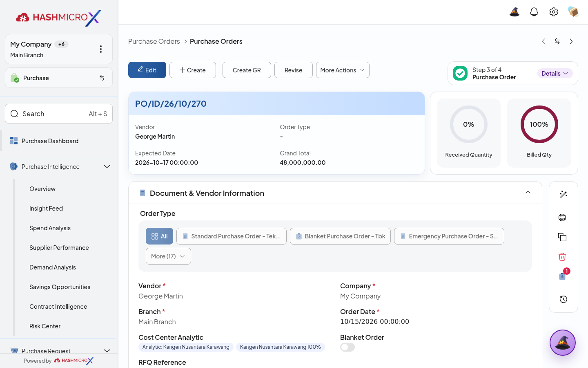Click the Purchase Orders breadcrumb link
Image resolution: width=588 pixels, height=368 pixels.
click(154, 41)
